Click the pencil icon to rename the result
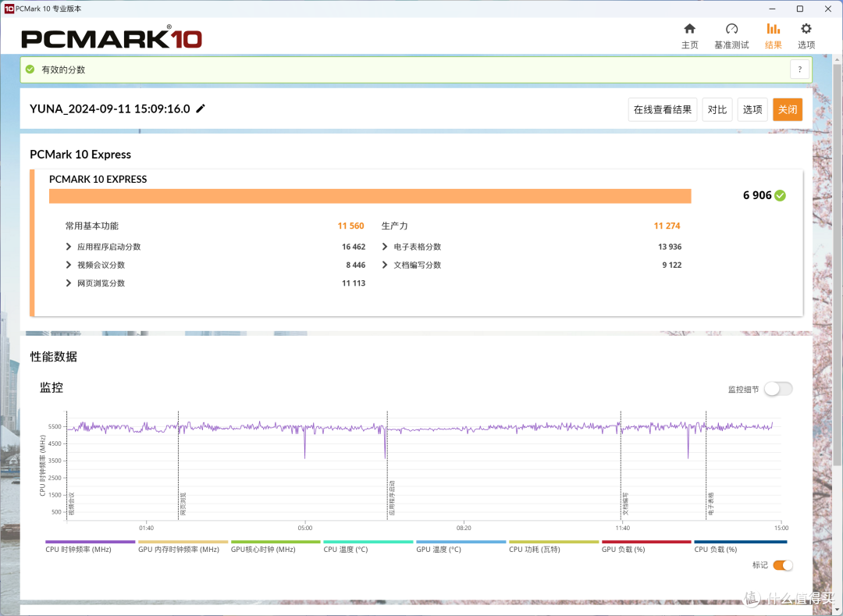This screenshot has width=843, height=616. pyautogui.click(x=201, y=109)
